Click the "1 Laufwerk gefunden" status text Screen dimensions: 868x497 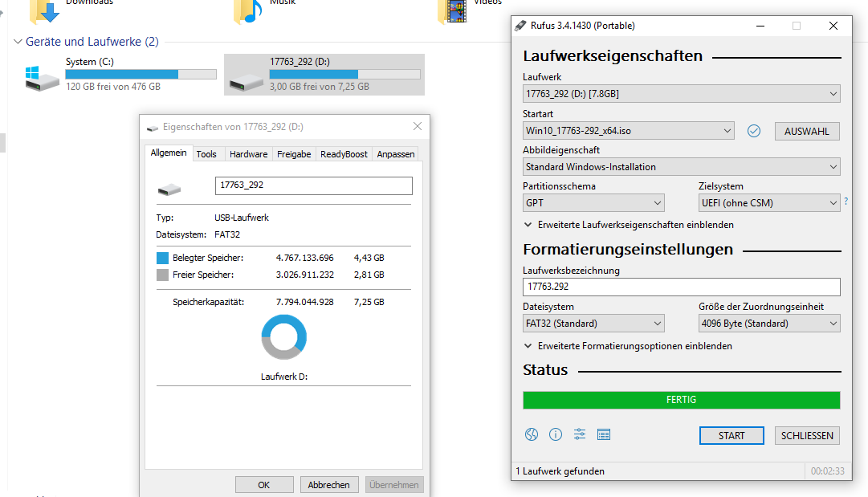560,471
